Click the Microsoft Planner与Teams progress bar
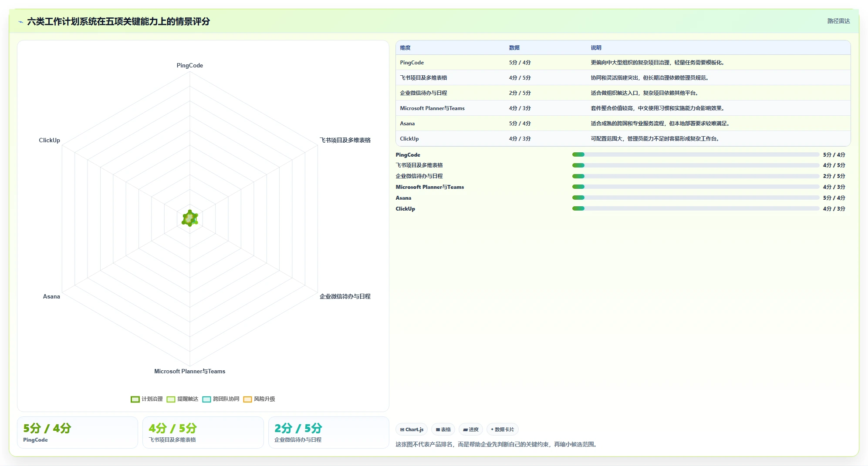The image size is (868, 466). [x=696, y=187]
